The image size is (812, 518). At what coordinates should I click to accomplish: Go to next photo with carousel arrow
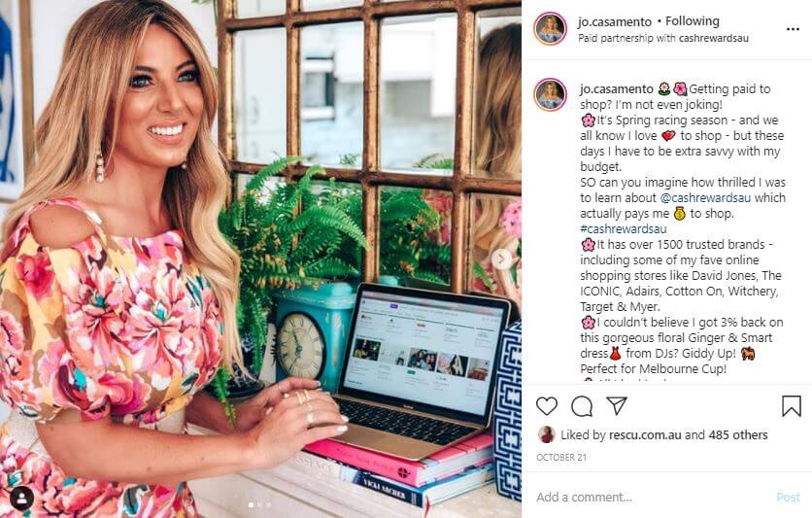[501, 259]
